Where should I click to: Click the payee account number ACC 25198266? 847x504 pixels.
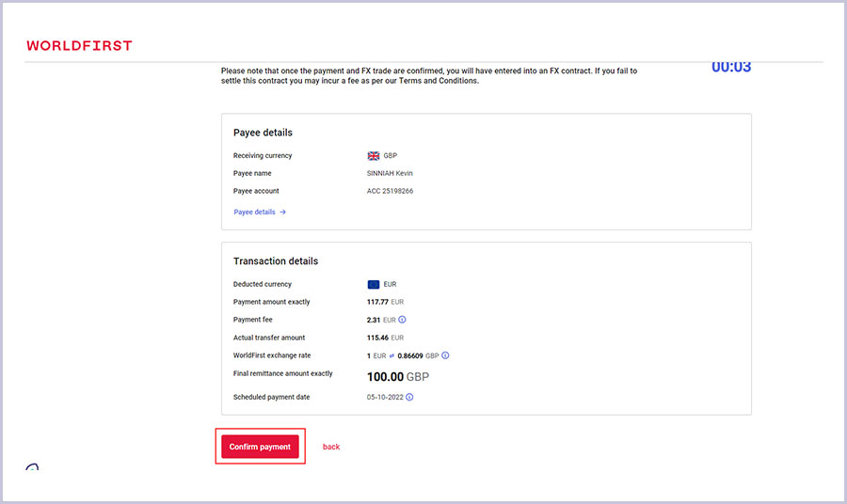coord(390,191)
